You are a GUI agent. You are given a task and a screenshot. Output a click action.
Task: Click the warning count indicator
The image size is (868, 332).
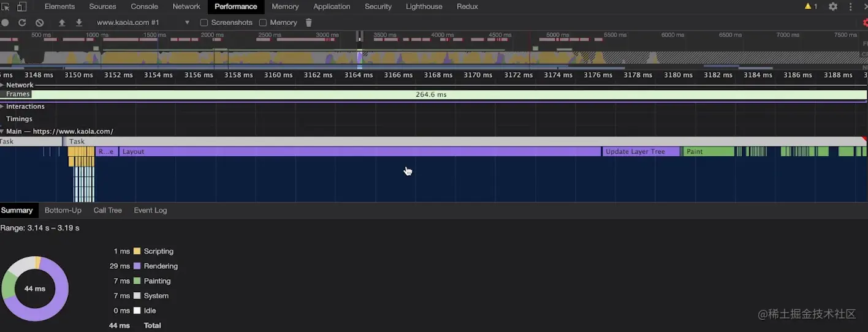coord(811,7)
